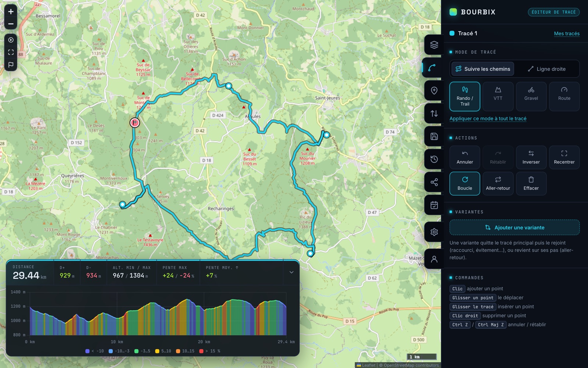Enable Suivre les chemins mode
Image resolution: width=588 pixels, height=368 pixels.
click(483, 69)
